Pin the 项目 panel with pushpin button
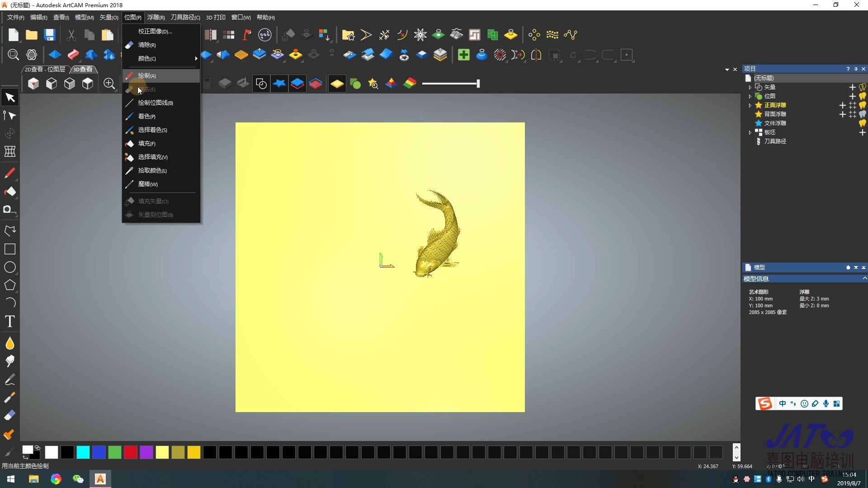868x488 pixels. (856, 69)
